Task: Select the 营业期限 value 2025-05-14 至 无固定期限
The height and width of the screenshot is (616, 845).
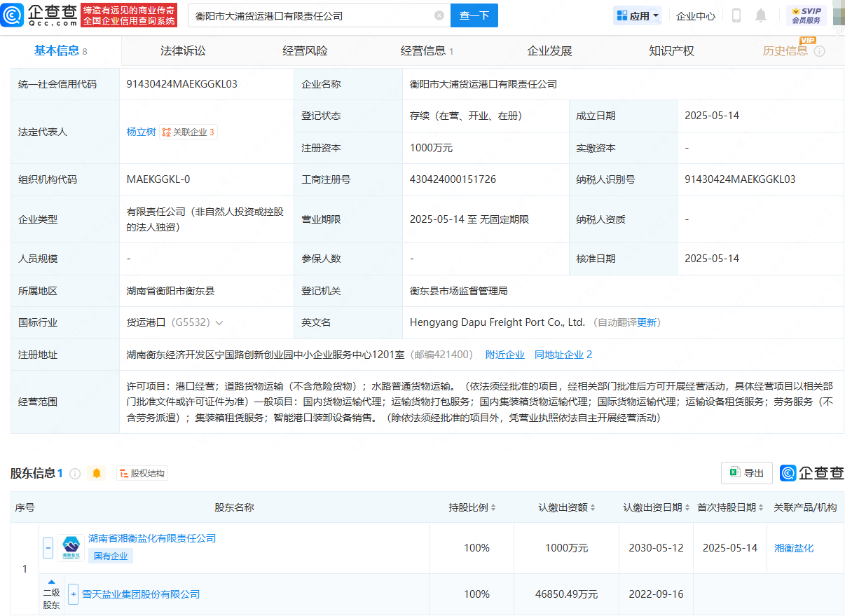Action: 469,219
